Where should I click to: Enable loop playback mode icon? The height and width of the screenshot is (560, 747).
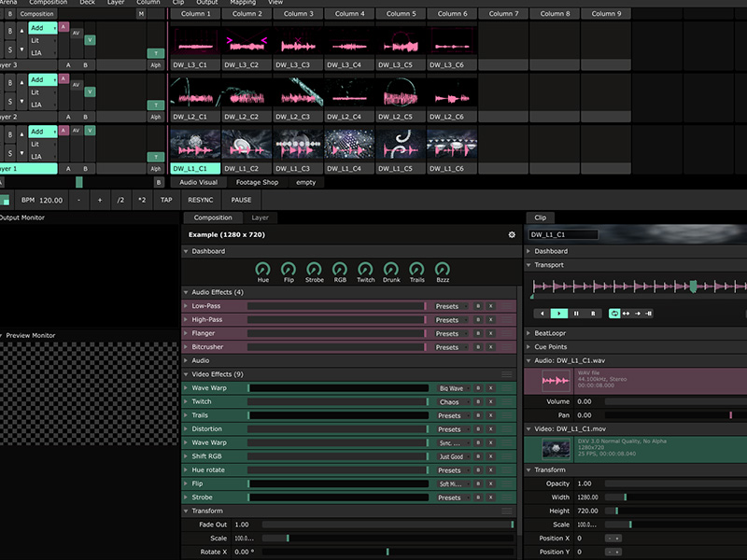tap(614, 314)
